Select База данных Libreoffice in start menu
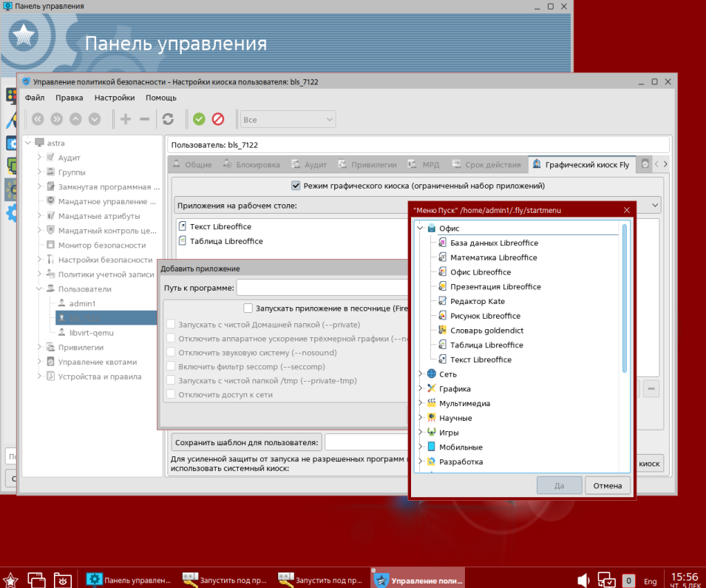Viewport: 706px width, 588px height. pyautogui.click(x=494, y=243)
